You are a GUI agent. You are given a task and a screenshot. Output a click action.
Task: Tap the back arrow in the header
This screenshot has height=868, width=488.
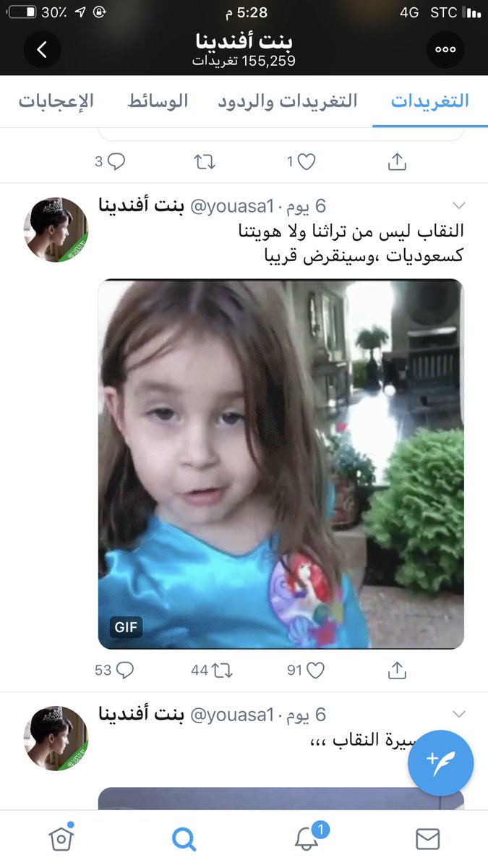point(42,50)
